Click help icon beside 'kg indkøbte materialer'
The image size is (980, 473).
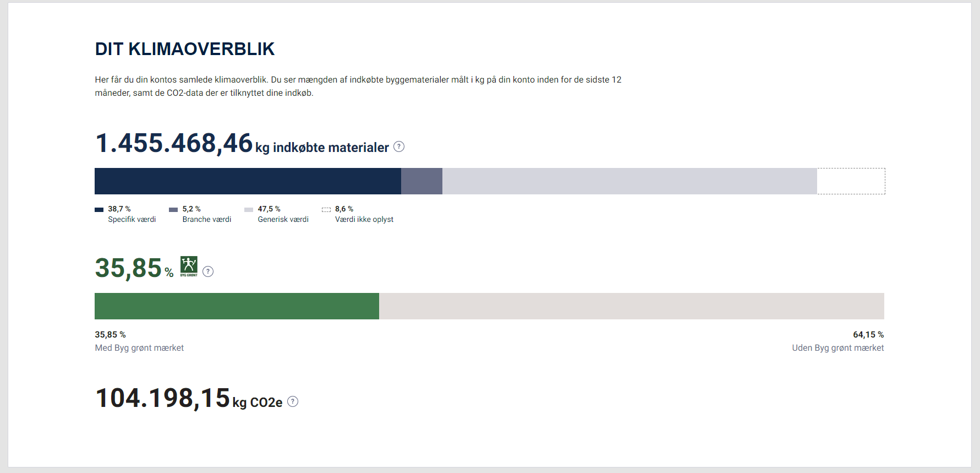pyautogui.click(x=399, y=146)
